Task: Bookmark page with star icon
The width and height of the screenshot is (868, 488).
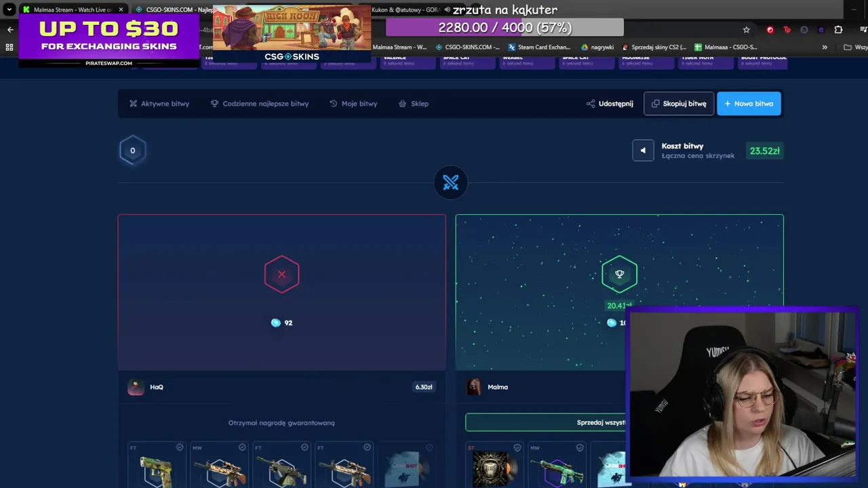Action: click(747, 30)
